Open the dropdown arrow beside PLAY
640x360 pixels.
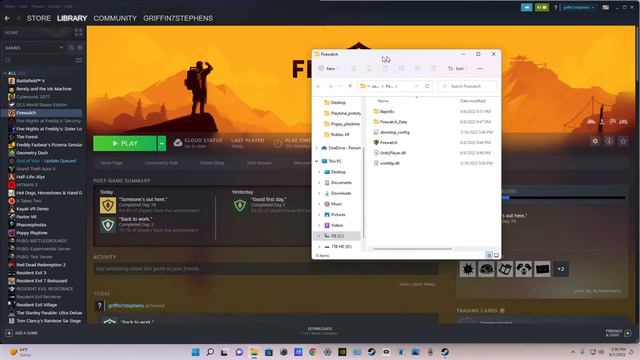tap(162, 144)
